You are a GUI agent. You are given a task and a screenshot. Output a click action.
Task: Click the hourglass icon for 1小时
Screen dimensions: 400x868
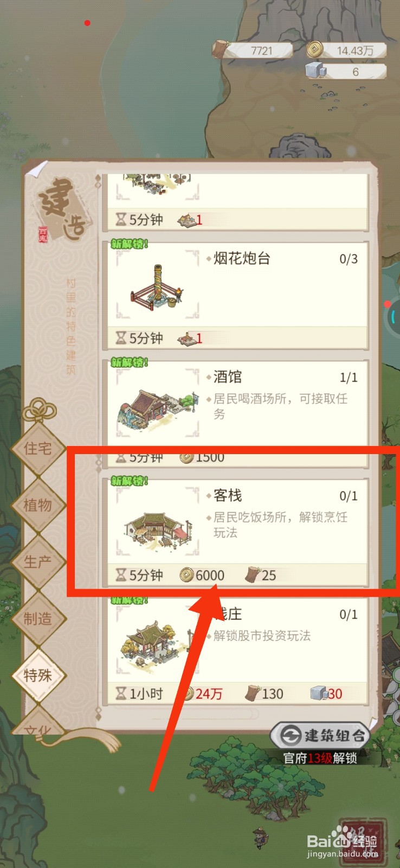(x=121, y=693)
